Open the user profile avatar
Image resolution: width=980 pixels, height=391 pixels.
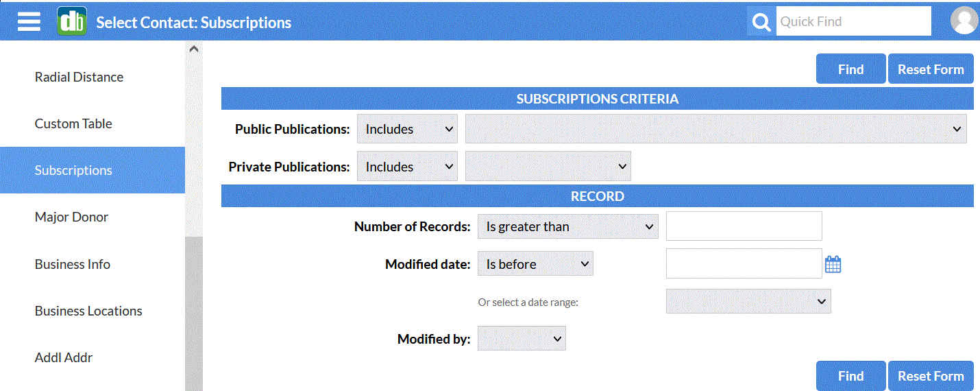coord(964,21)
